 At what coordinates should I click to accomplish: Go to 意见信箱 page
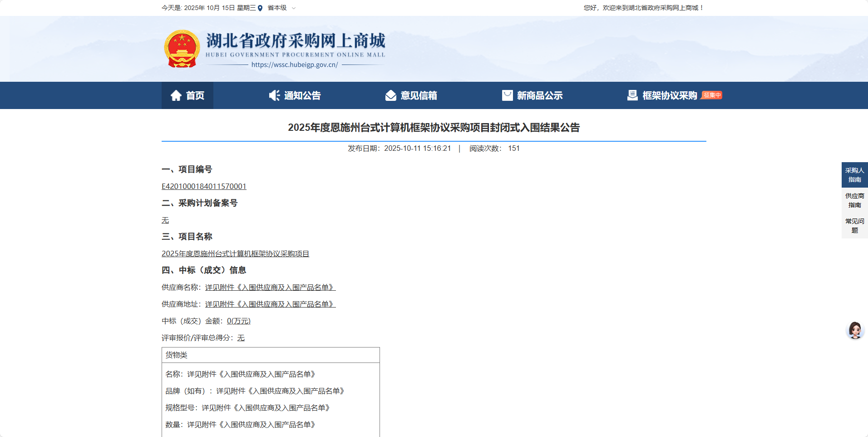[419, 95]
